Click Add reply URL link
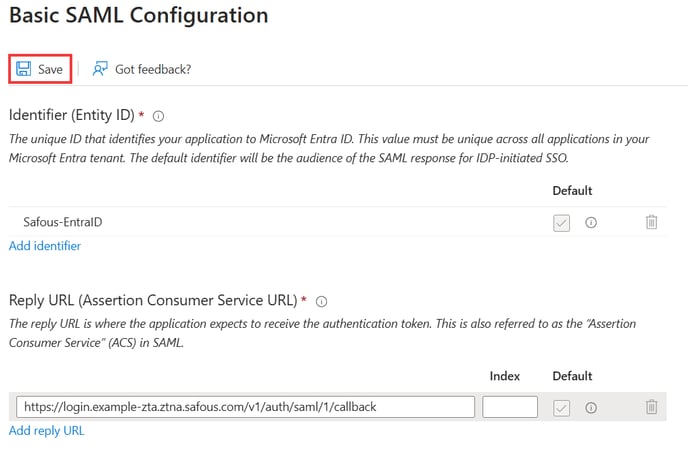The height and width of the screenshot is (458, 688). click(x=47, y=431)
